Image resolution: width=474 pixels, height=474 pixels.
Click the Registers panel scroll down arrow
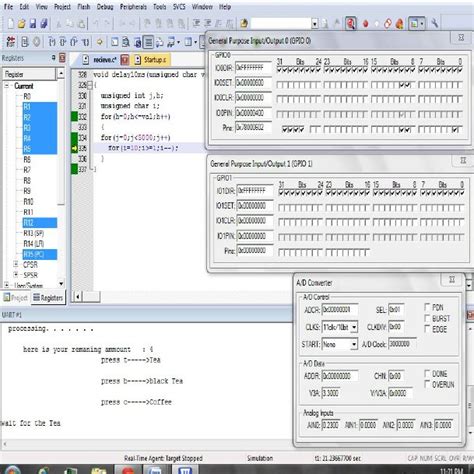(x=61, y=284)
